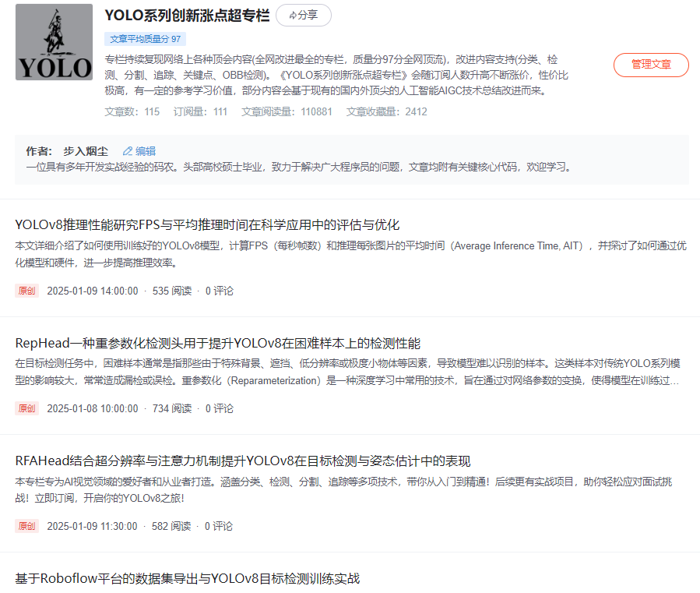700x593 pixels.
Task: Click the YOLO column cover thumbnail
Action: coord(54,42)
